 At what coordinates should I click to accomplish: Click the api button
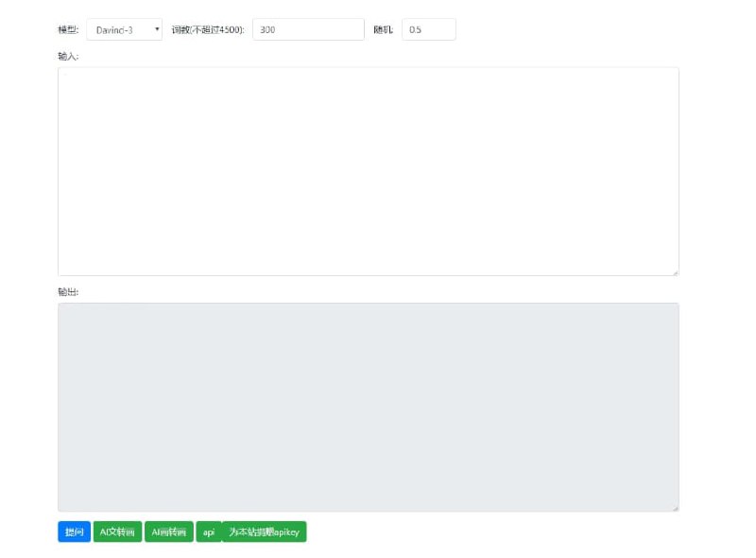click(x=209, y=532)
